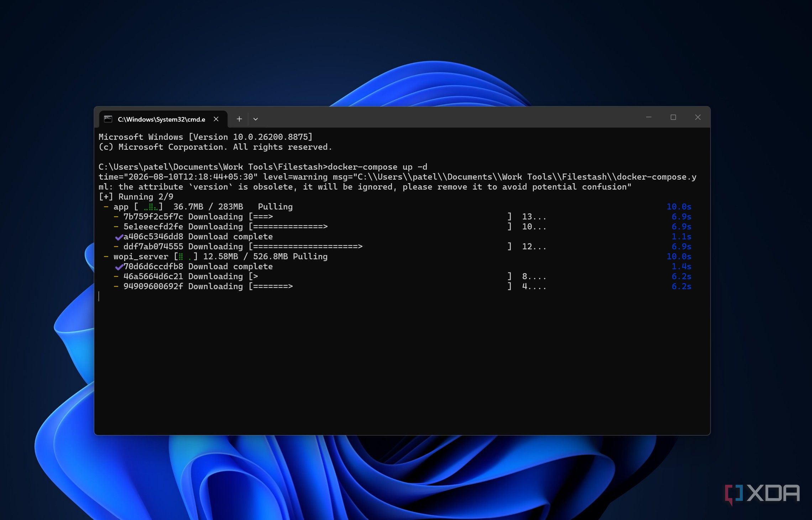Click the cmd icon in the terminal tab
The image size is (812, 520).
[108, 119]
